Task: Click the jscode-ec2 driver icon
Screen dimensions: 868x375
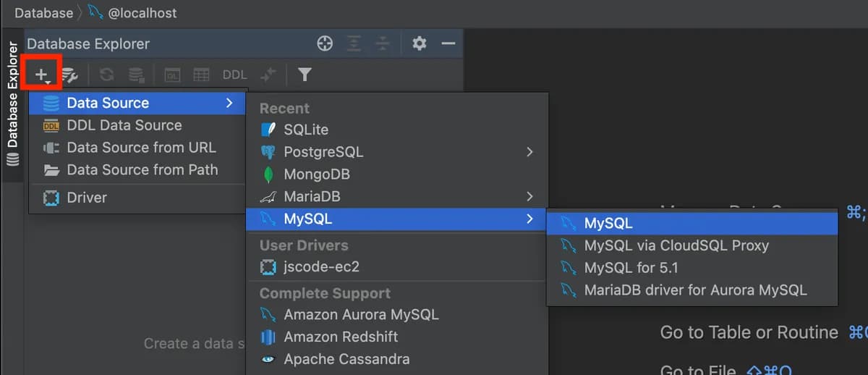Action: coord(268,266)
